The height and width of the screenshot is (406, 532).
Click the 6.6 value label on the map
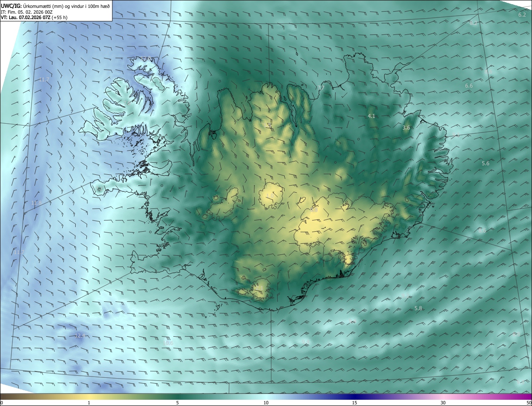click(469, 86)
